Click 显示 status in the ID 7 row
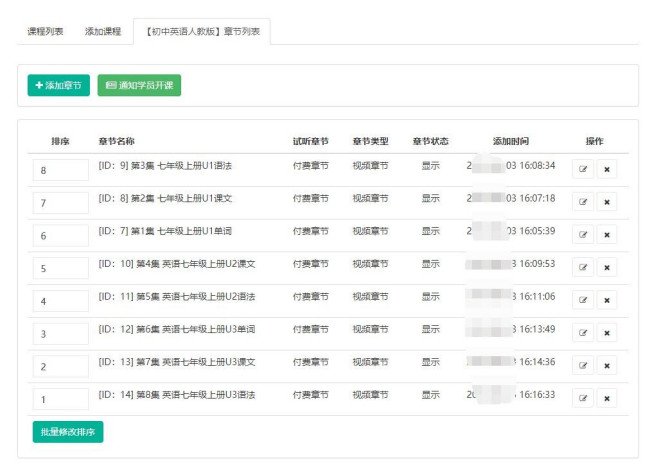Screen dimensions: 650x464 click(x=431, y=231)
